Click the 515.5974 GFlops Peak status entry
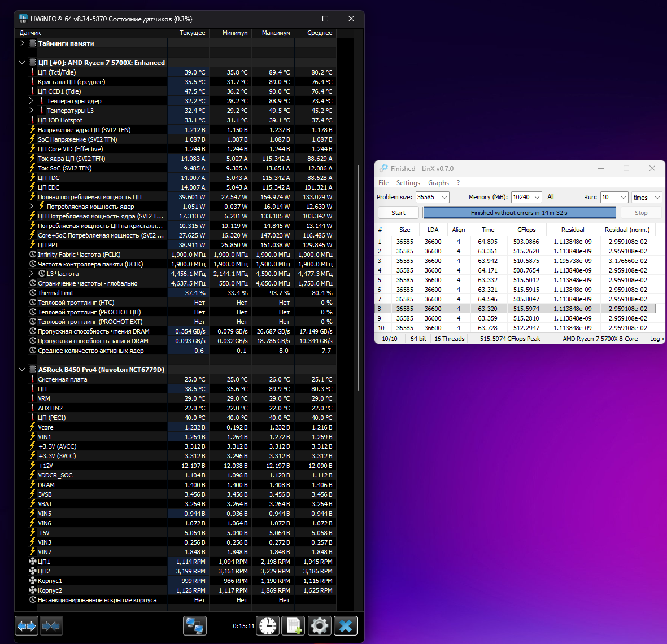 click(509, 339)
